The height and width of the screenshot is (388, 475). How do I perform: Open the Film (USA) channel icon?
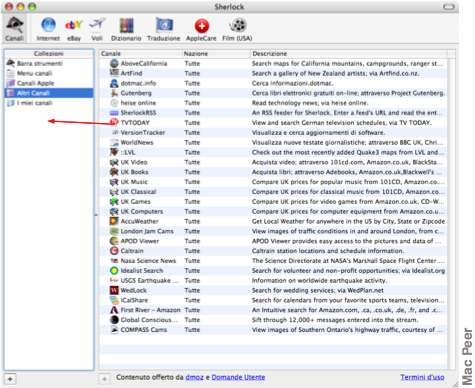[x=237, y=28]
